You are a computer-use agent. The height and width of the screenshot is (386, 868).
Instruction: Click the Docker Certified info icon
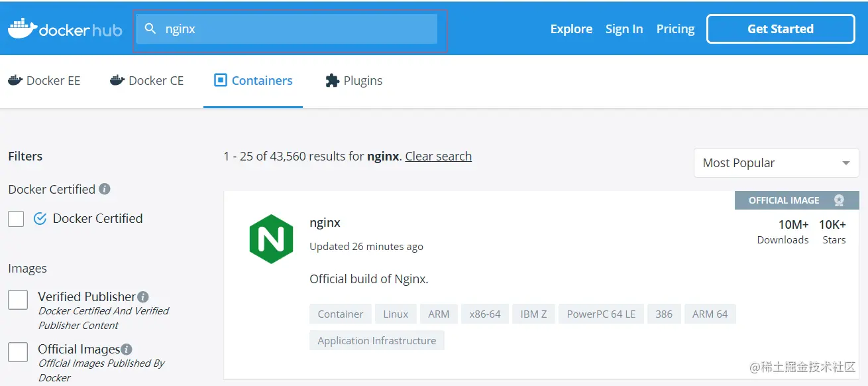[x=105, y=189]
